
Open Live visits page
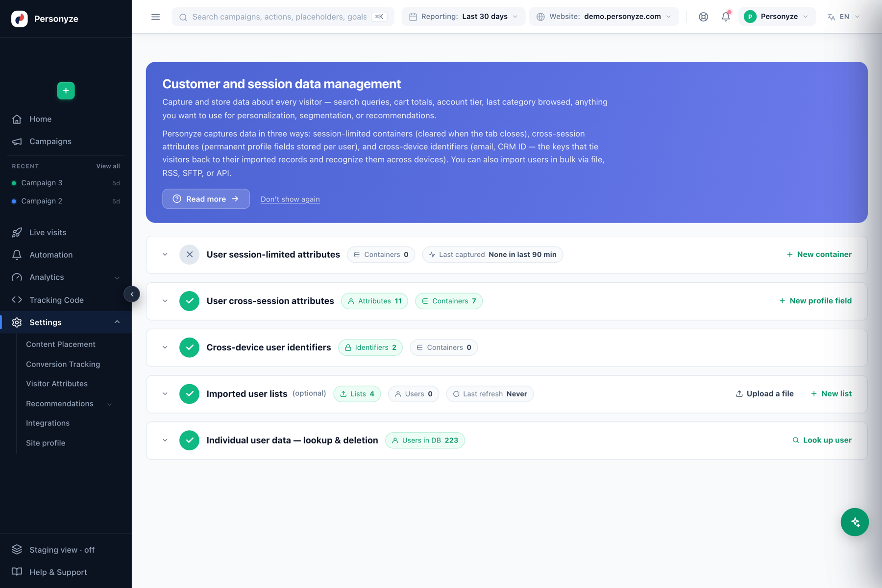coord(66,233)
